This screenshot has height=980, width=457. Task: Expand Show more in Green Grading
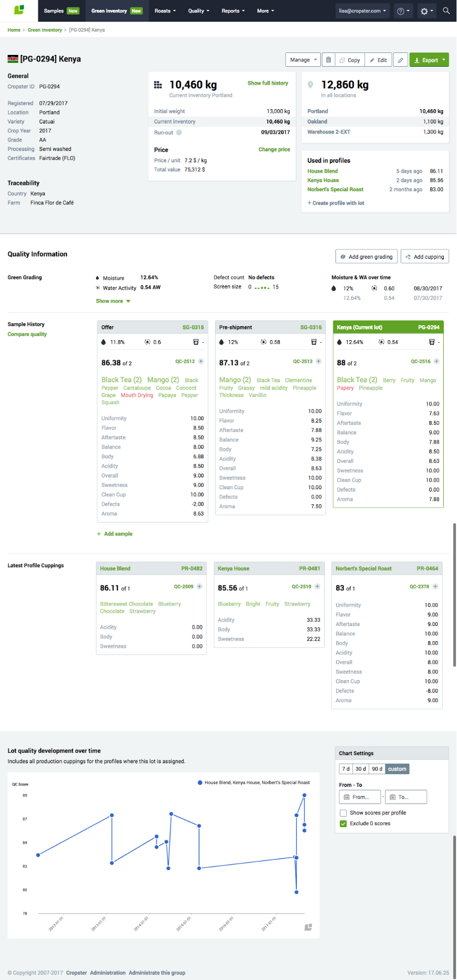pyautogui.click(x=113, y=301)
